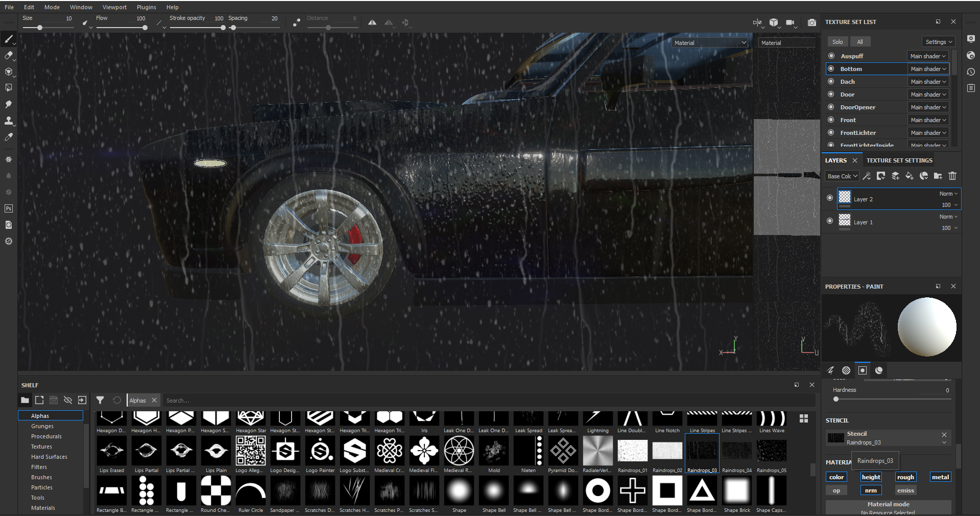The width and height of the screenshot is (980, 516).
Task: Open the Plugins menu
Action: [147, 7]
